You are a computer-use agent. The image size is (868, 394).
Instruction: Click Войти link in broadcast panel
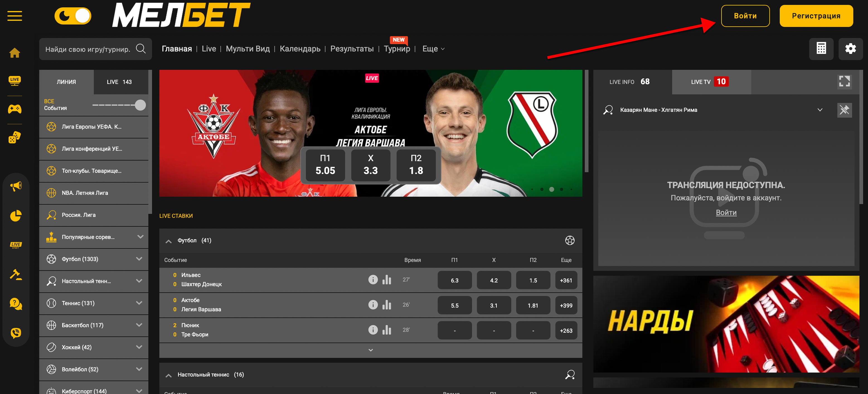click(726, 213)
